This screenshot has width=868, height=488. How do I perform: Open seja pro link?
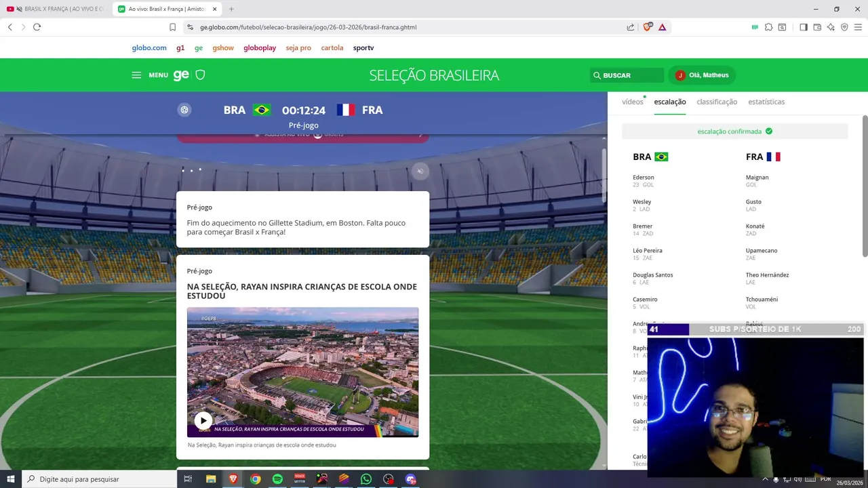(x=298, y=48)
